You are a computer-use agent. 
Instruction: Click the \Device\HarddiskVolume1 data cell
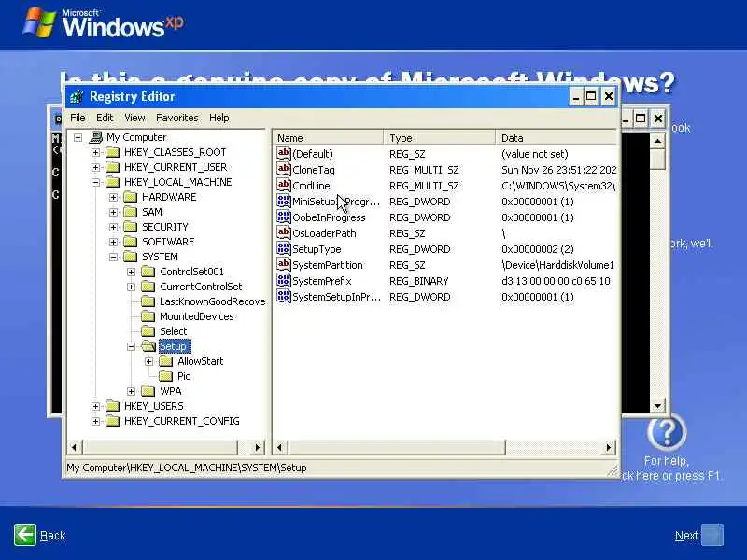[557, 265]
